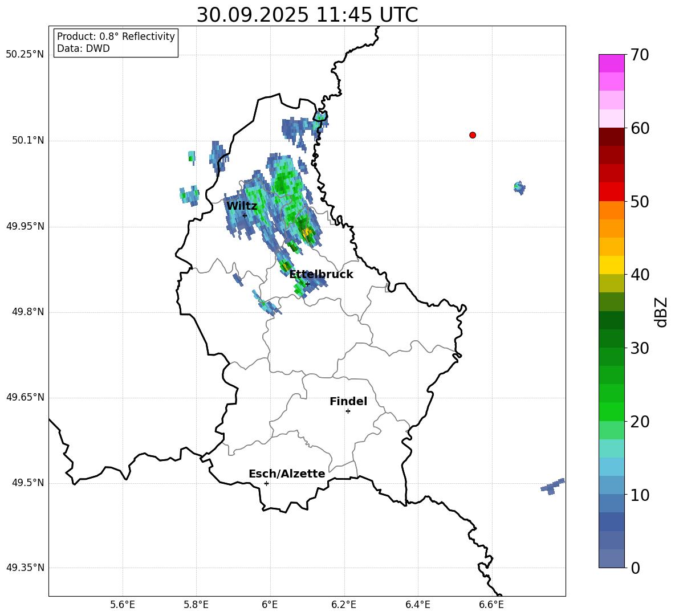Click the 49.8°N latitude label

[28, 312]
